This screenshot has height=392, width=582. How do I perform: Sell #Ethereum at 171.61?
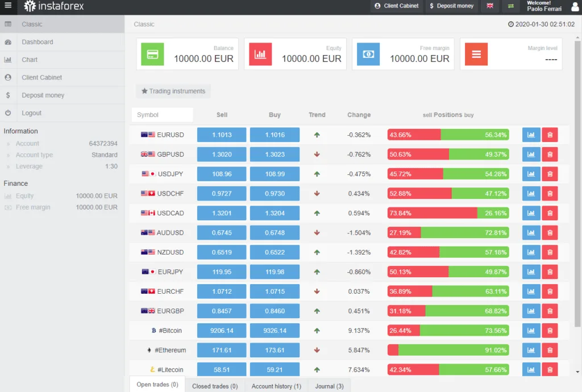click(x=222, y=350)
